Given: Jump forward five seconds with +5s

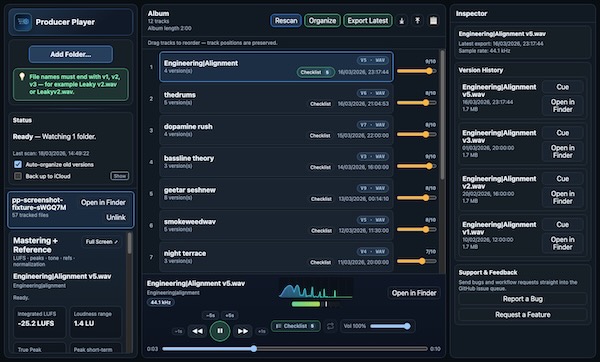Looking at the screenshot, I should [x=229, y=315].
